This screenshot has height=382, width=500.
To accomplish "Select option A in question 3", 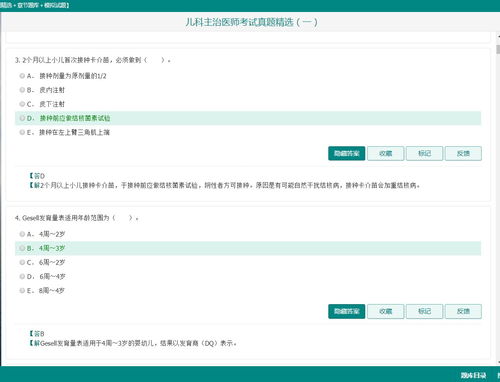I will point(22,76).
